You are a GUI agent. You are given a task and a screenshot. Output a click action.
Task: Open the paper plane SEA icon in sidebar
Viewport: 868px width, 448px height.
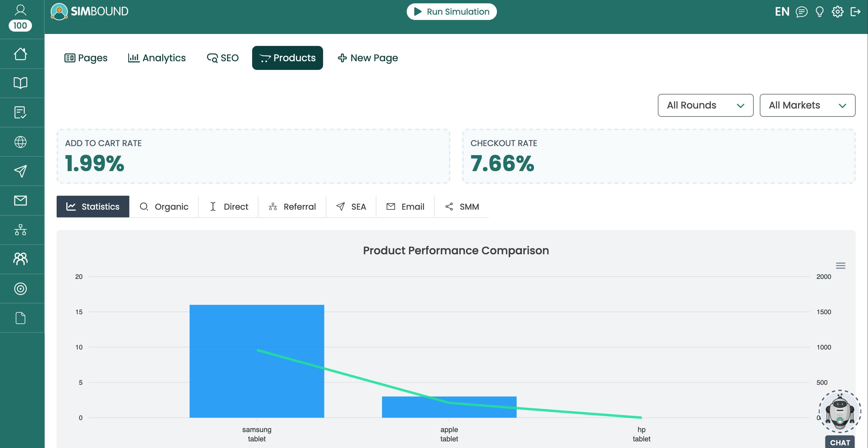[x=21, y=171]
